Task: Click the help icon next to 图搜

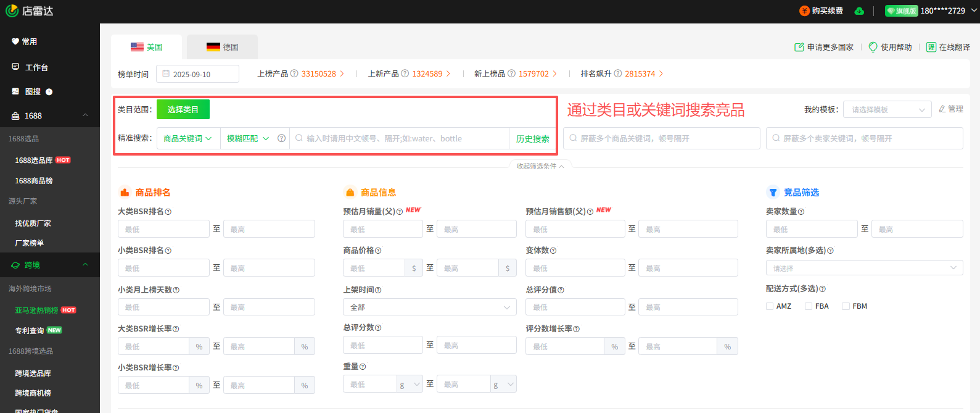Action: 49,92
